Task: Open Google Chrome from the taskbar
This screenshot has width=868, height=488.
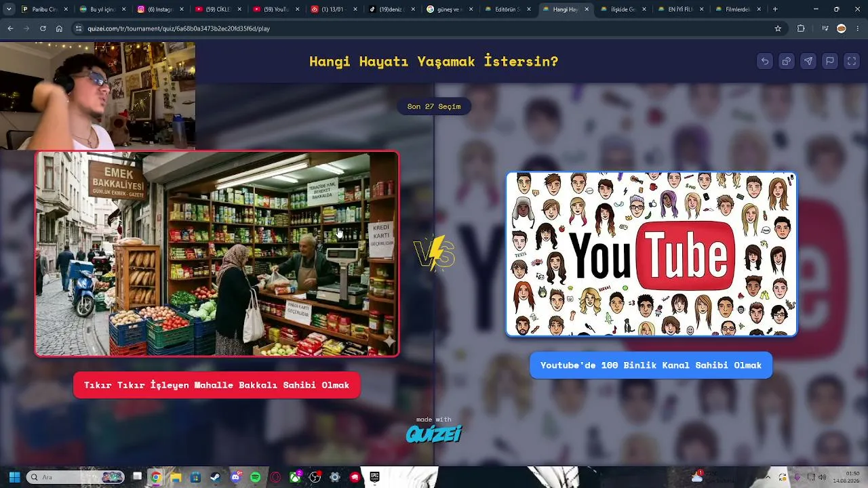Action: point(156,477)
